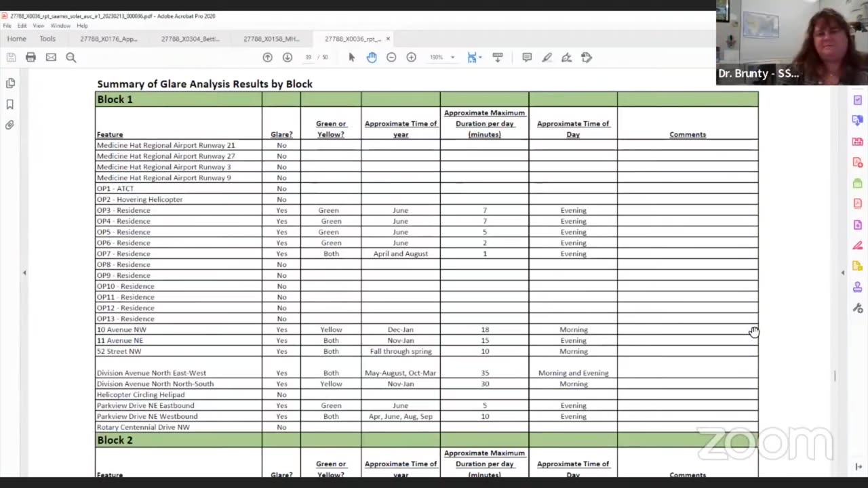Select the highlighter pen tool
The image size is (868, 488).
(x=547, y=58)
